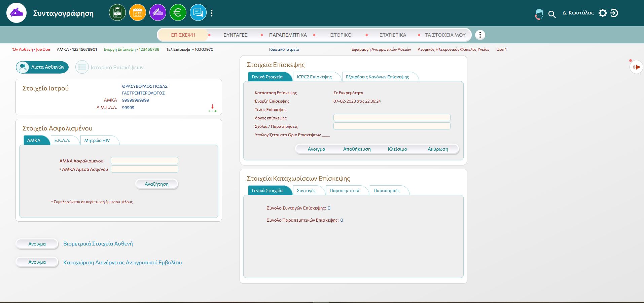Open navigation bar three-dot overflow button
Viewport: 644px width, 303px height.
pyautogui.click(x=480, y=35)
